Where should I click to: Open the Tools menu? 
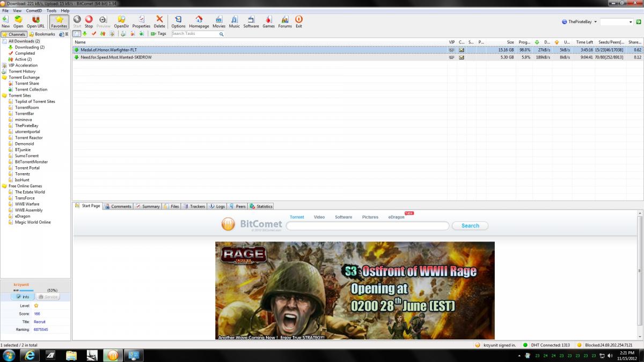(52, 11)
